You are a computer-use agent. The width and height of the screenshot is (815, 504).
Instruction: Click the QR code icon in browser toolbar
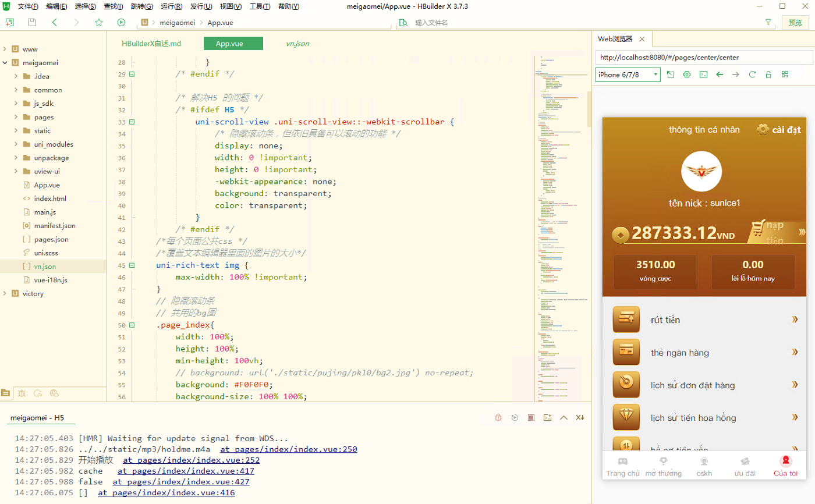pyautogui.click(x=785, y=74)
